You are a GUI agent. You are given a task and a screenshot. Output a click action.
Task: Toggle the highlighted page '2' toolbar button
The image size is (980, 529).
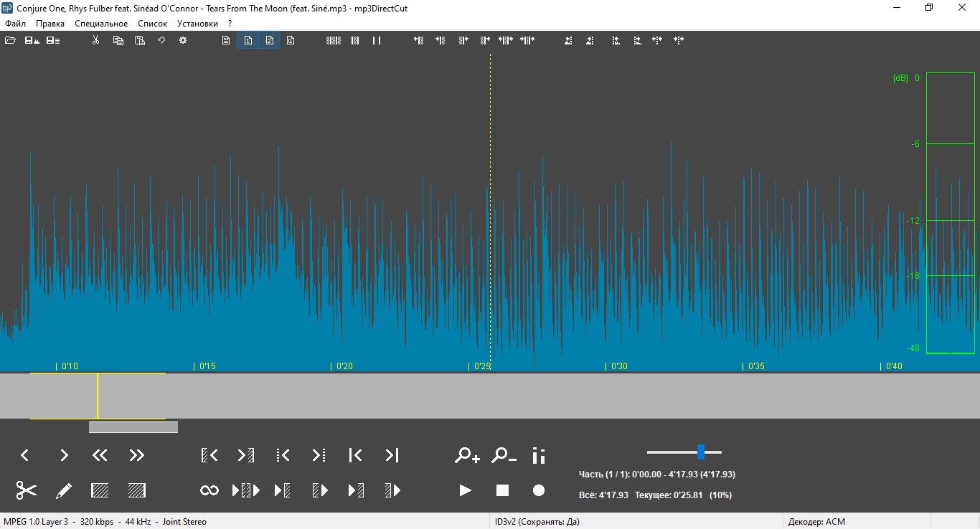pos(269,41)
